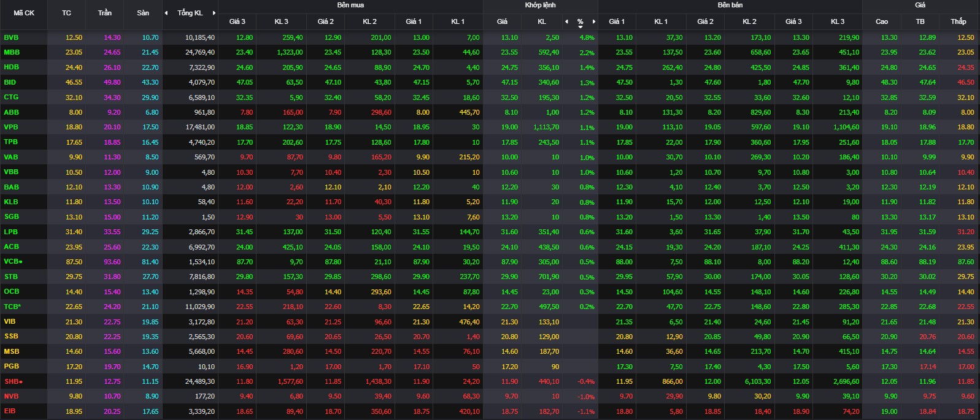Viewport: 980px width, 420px height.
Task: Click TCB total volume 11,029,90
Action: pyautogui.click(x=200, y=307)
